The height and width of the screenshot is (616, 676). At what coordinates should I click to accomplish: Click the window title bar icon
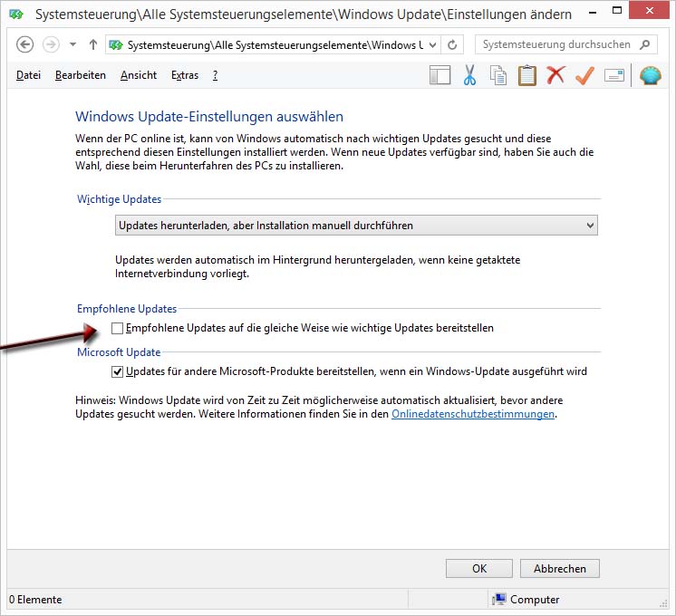click(x=16, y=14)
